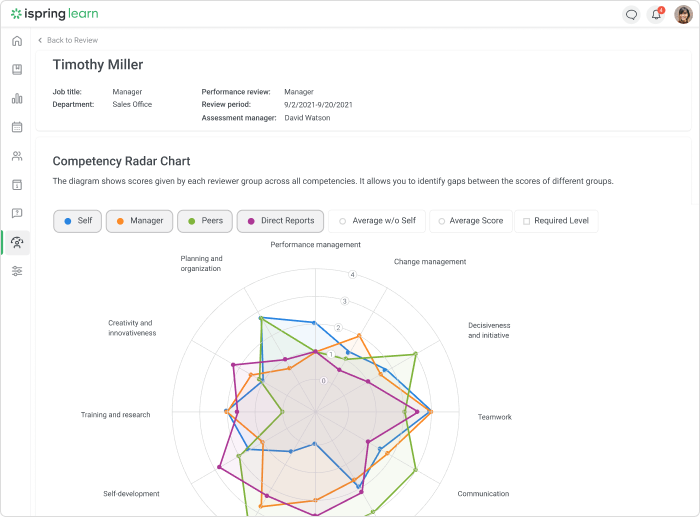
Task: Open the settings sliders icon in sidebar
Action: coord(17,271)
